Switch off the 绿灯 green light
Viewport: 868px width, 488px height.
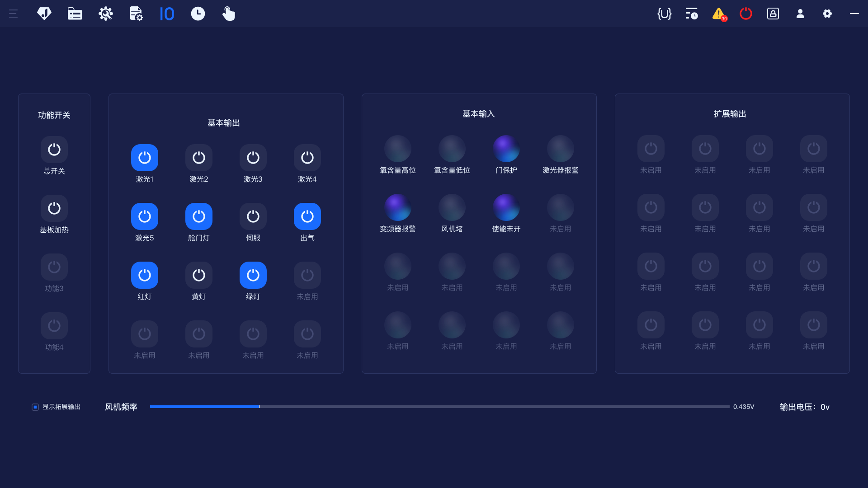[x=253, y=275]
